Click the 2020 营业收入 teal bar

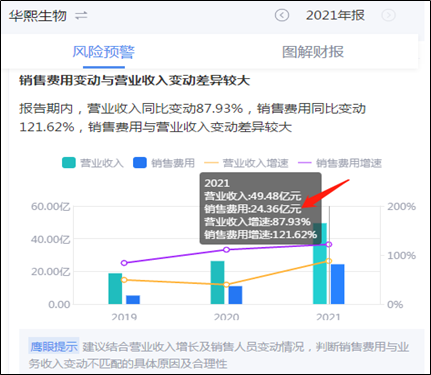(218, 282)
